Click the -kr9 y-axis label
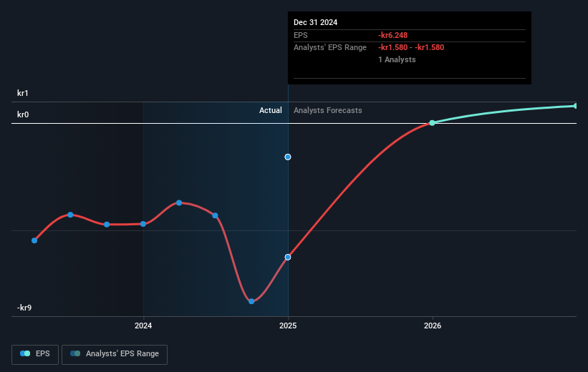 coord(24,308)
